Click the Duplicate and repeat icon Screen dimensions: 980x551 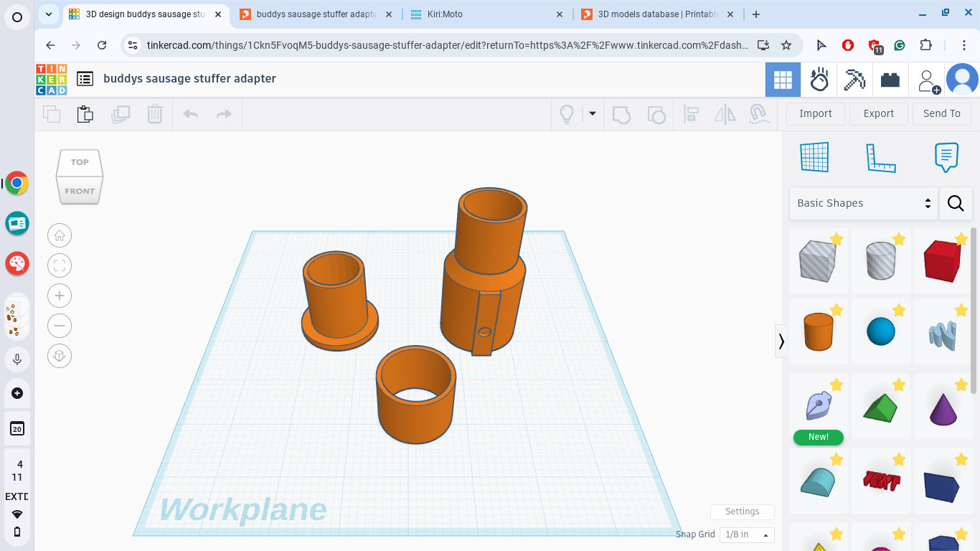pos(121,114)
